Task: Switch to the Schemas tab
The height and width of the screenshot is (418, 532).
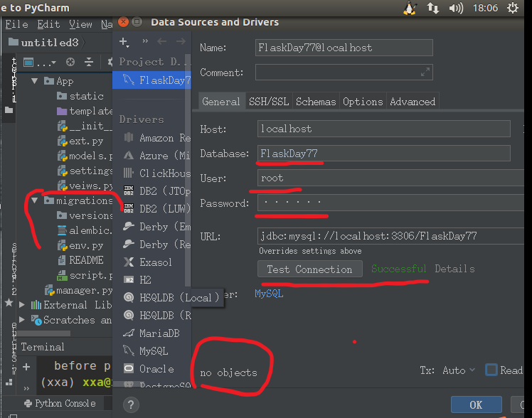Action: [x=316, y=102]
